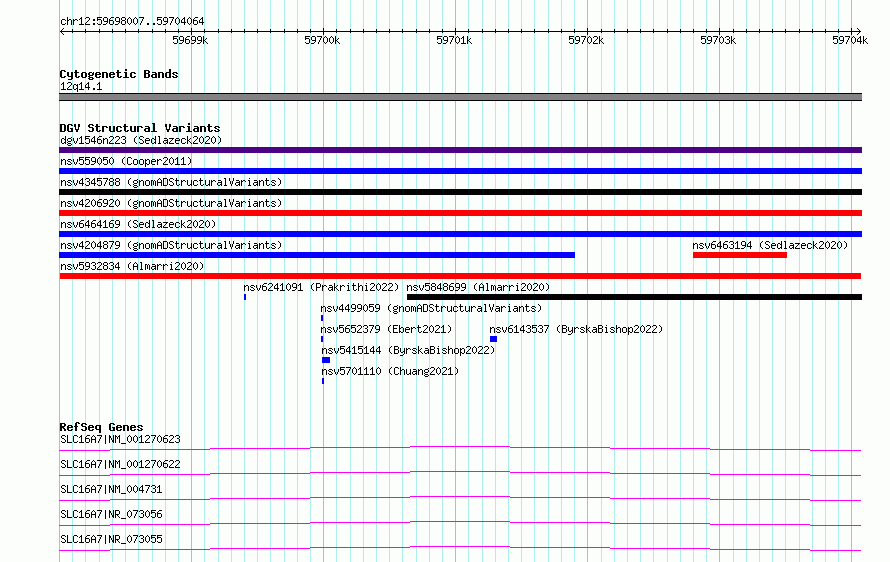This screenshot has height=562, width=890.
Task: Open the nsv4345788 (gnomADStructuralVariants) label
Action: click(x=171, y=182)
